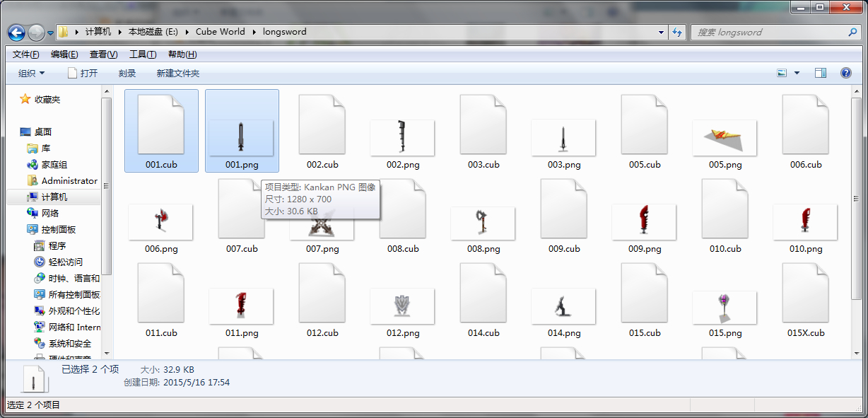Image resolution: width=868 pixels, height=418 pixels.
Task: Click the address bar refresh button
Action: (677, 32)
